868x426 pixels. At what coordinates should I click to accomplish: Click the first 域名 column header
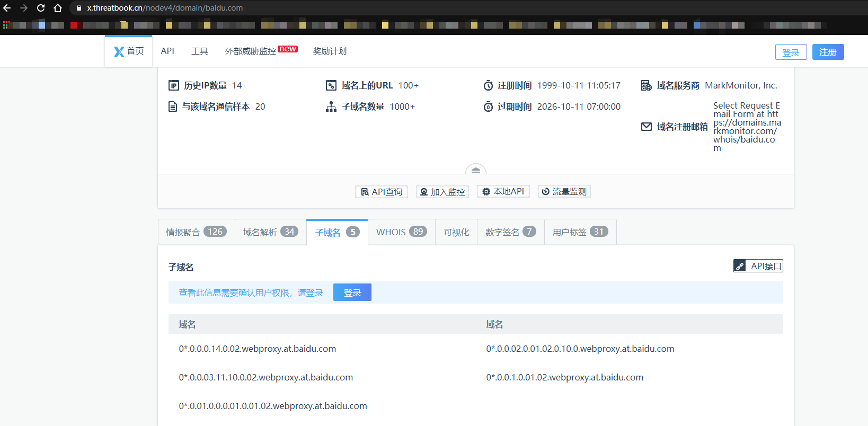click(x=187, y=324)
